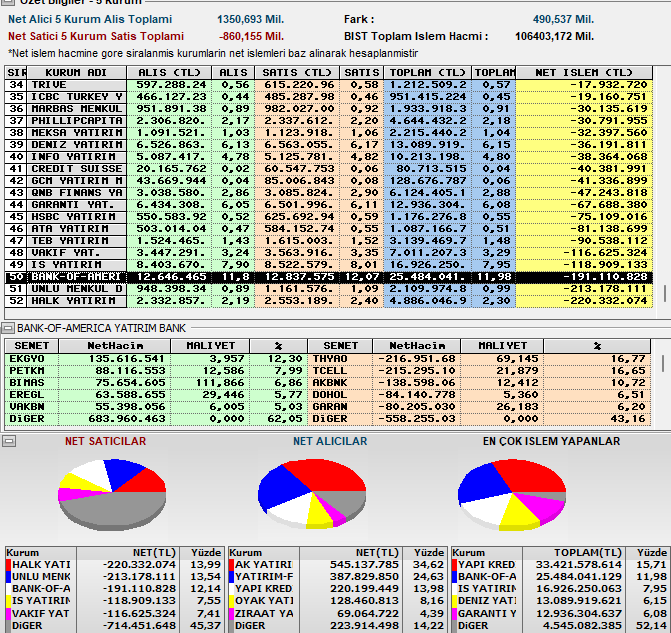Click the MALIYET header above 3,957
Screen dimensions: 671x633
(210, 345)
